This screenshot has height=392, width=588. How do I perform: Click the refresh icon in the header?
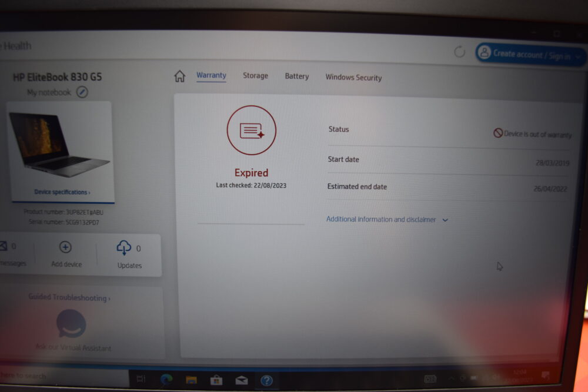coord(459,52)
